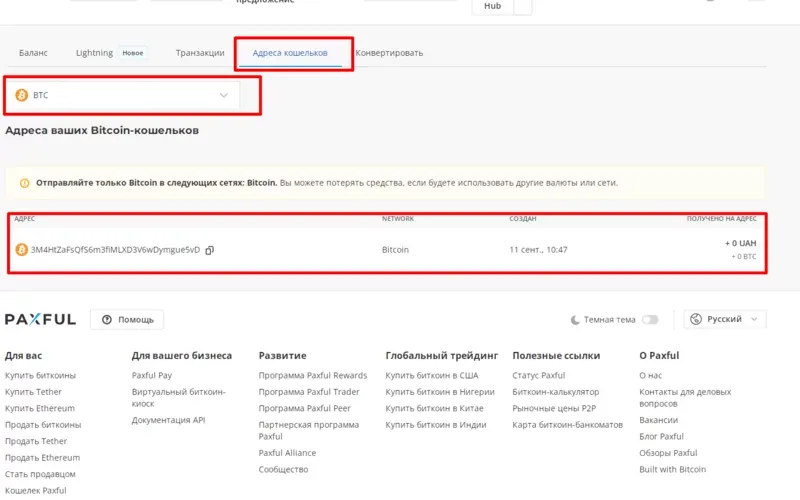Open the О нас link
The height and width of the screenshot is (500, 800).
(x=651, y=376)
